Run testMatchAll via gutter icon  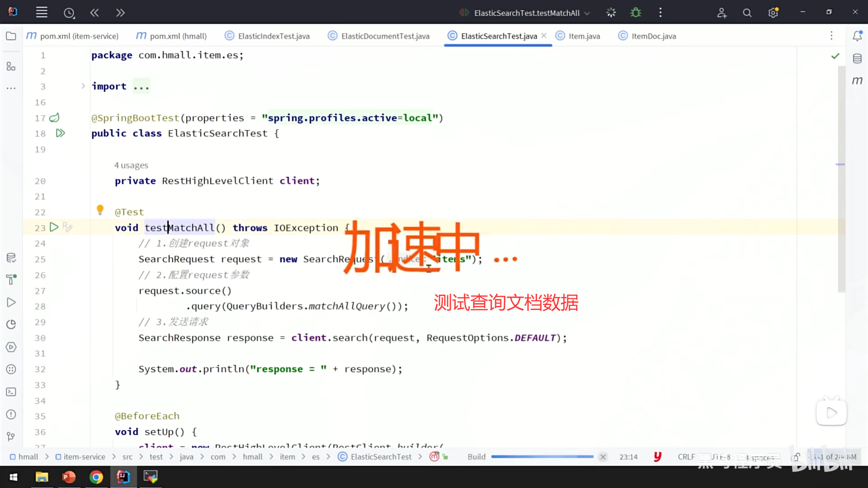(x=54, y=227)
